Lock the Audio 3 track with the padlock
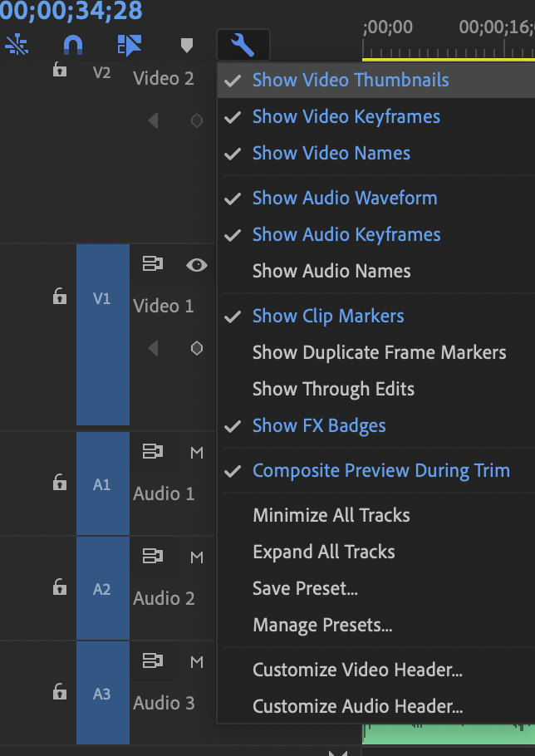The height and width of the screenshot is (756, 535). click(x=59, y=692)
